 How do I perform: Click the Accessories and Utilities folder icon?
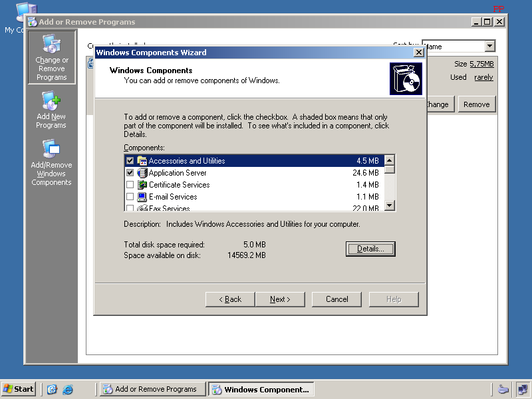[142, 160]
